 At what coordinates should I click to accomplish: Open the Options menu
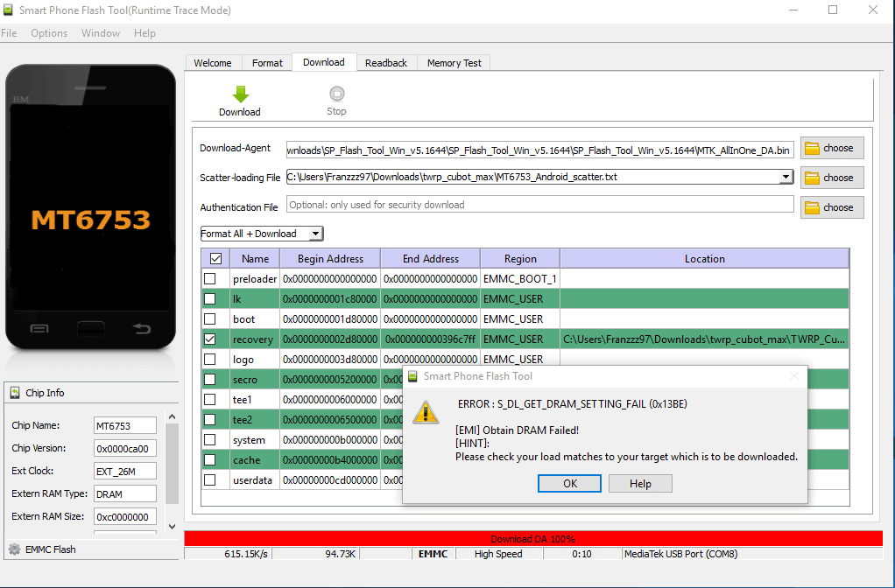click(49, 33)
